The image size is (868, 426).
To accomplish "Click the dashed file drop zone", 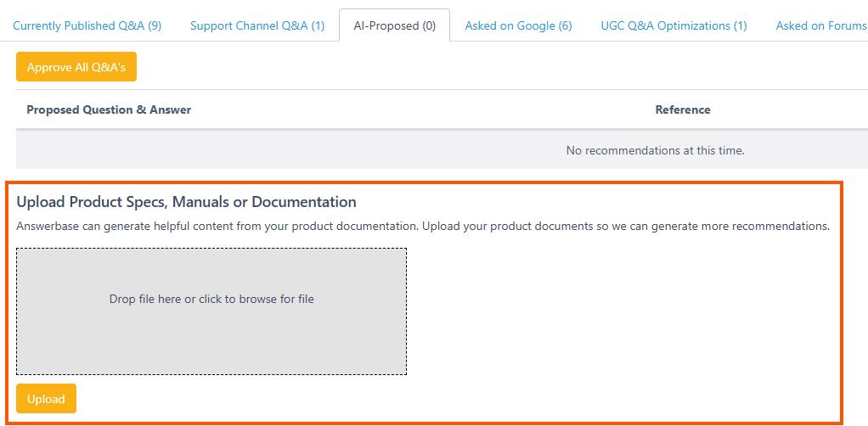I will [x=211, y=311].
